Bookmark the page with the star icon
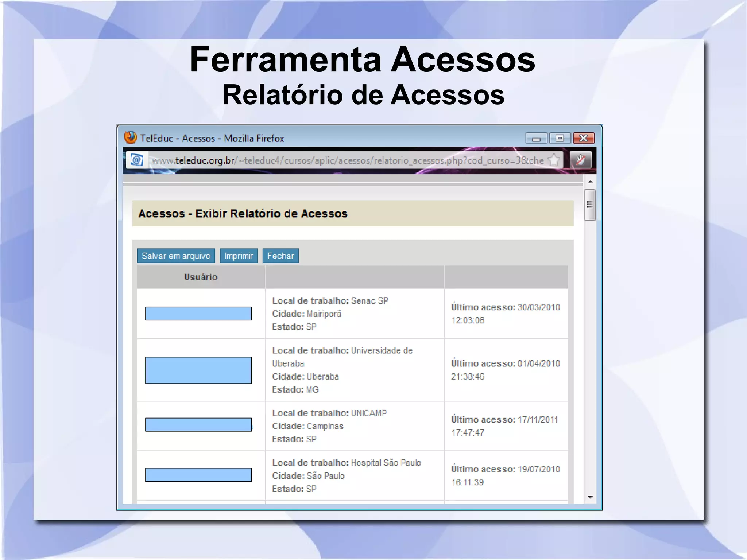 554,160
